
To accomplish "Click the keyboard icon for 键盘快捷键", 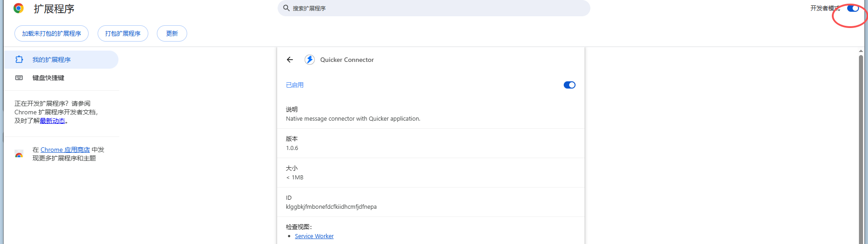I will [19, 78].
